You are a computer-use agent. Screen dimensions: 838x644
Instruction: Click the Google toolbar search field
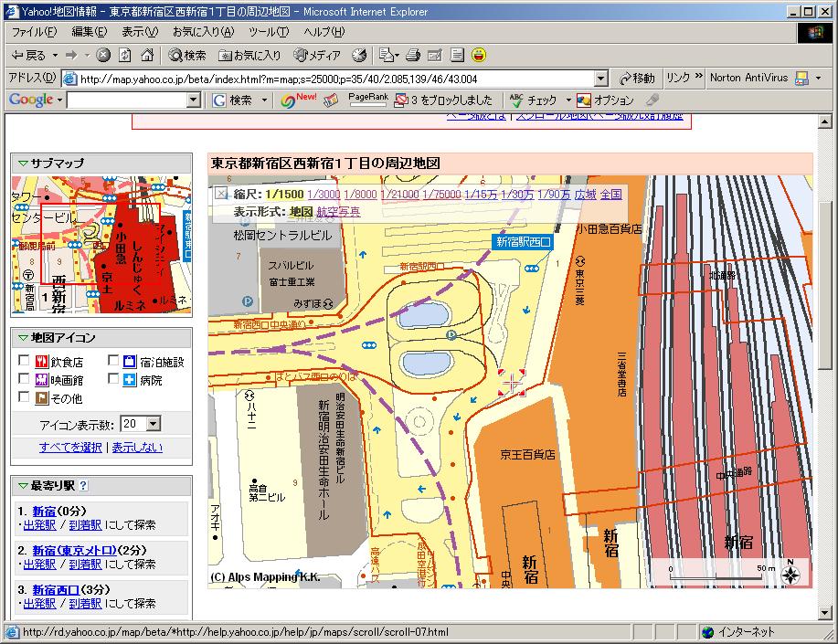pos(127,100)
